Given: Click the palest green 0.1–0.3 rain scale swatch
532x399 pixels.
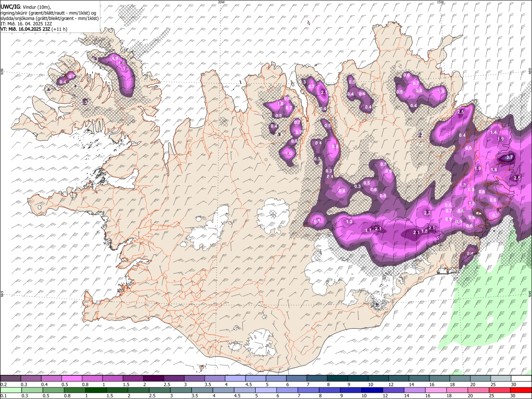Looking at the screenshot, I should (10, 390).
